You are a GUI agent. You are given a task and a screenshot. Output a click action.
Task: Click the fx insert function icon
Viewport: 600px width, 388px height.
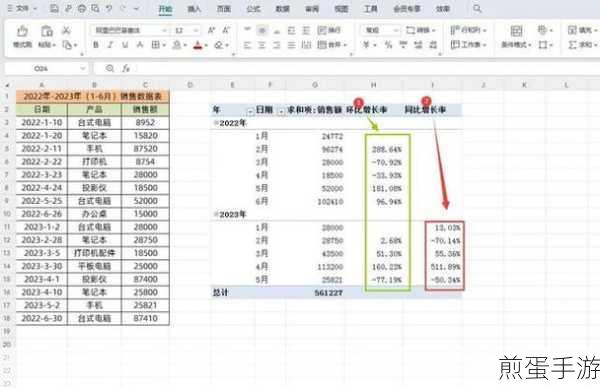tap(126, 68)
